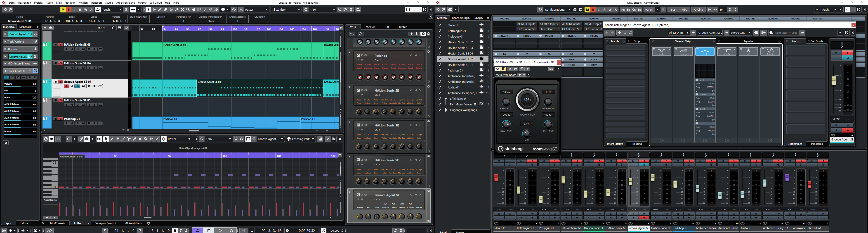Select the Split scissors tool in project toolbar
868x233 pixels.
point(171,10)
